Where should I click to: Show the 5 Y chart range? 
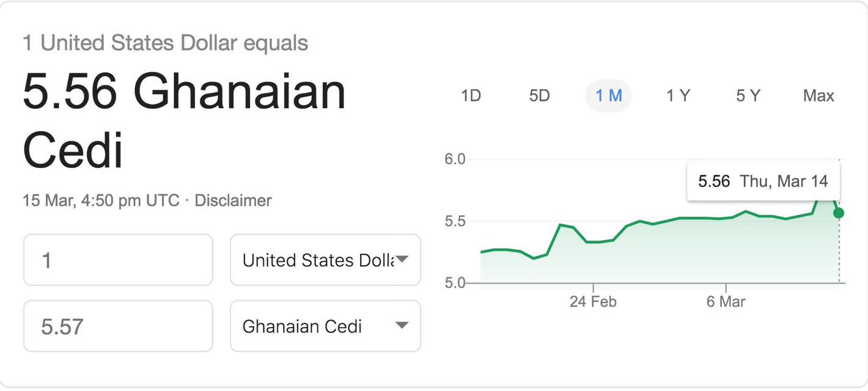748,96
